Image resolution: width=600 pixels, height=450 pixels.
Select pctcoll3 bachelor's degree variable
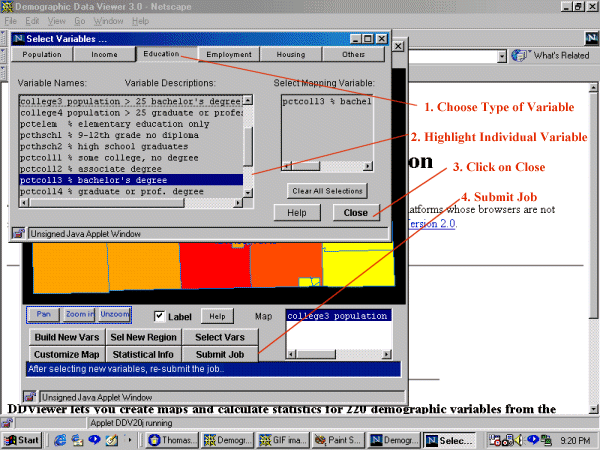coord(130,180)
